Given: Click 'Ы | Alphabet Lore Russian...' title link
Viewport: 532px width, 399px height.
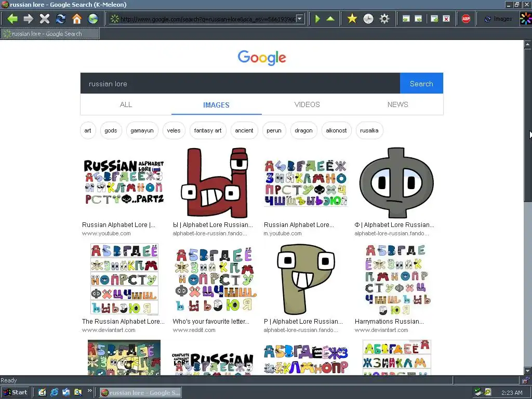Looking at the screenshot, I should pos(212,224).
